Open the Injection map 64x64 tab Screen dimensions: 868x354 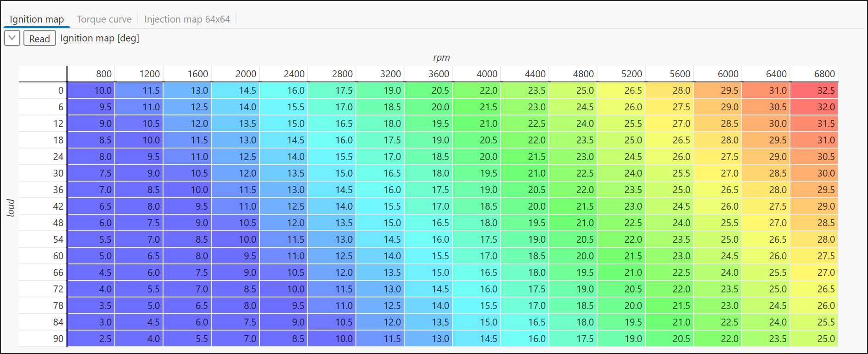(x=187, y=19)
